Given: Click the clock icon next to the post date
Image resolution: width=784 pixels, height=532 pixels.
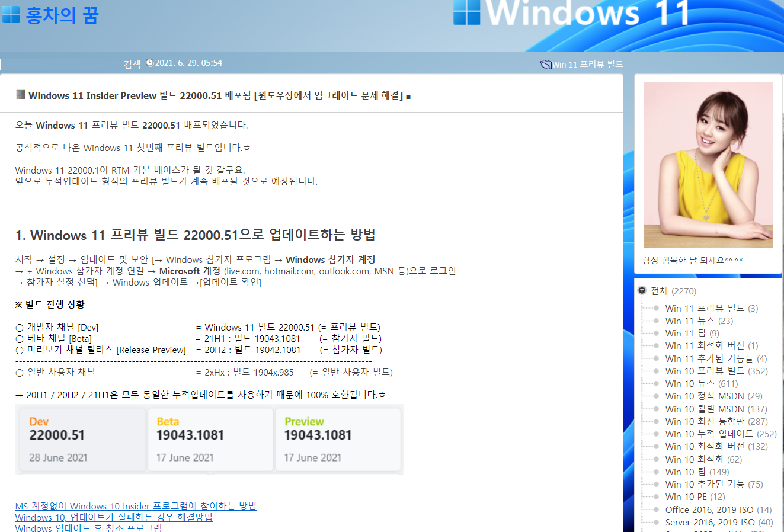Looking at the screenshot, I should point(149,63).
